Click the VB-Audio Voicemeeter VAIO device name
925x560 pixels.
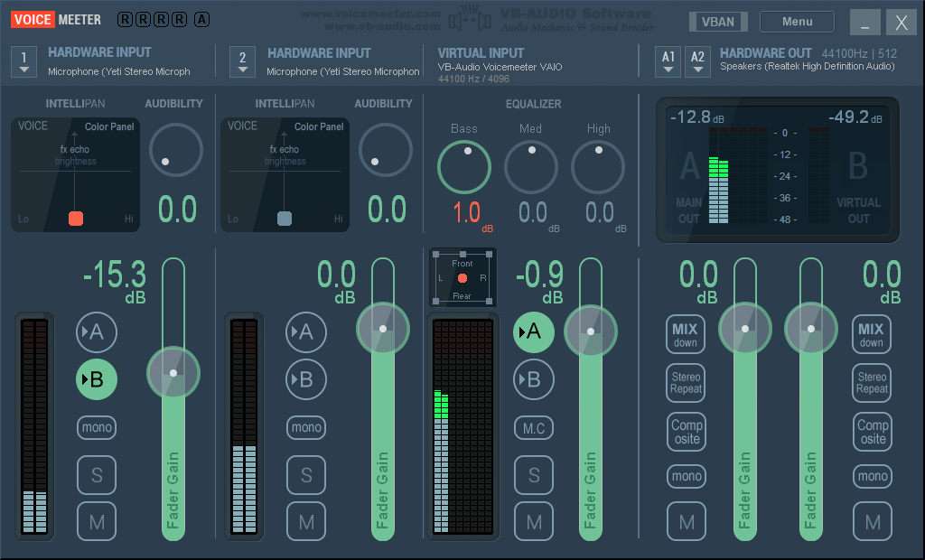click(500, 67)
